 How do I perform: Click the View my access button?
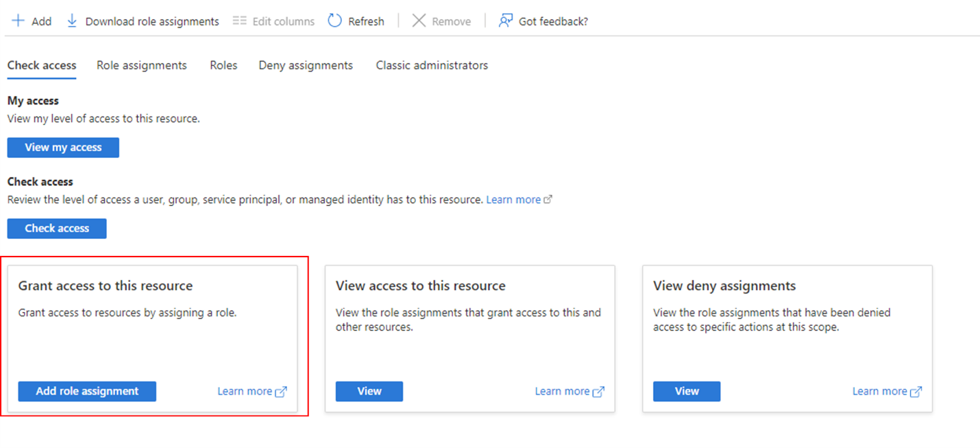click(62, 147)
